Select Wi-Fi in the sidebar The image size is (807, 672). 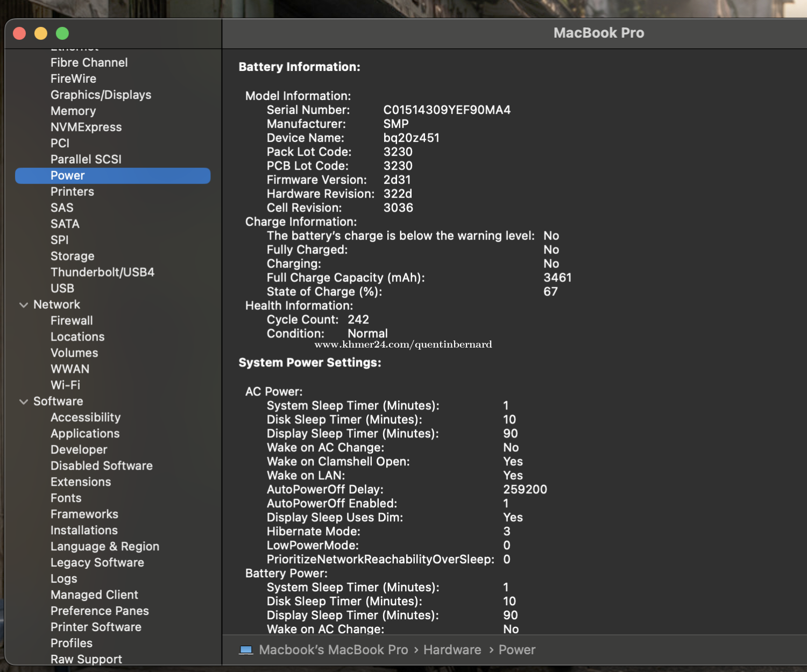point(65,385)
